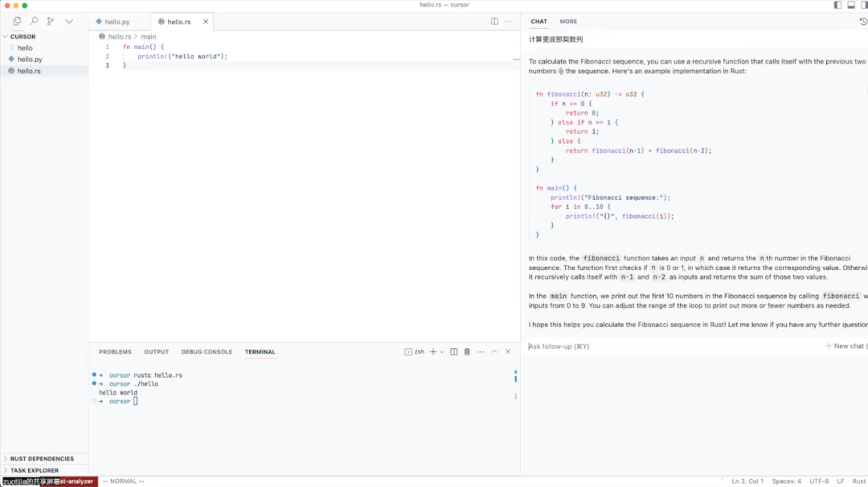This screenshot has height=487, width=868.
Task: Click the NORMAL vim mode indicator
Action: [x=124, y=481]
